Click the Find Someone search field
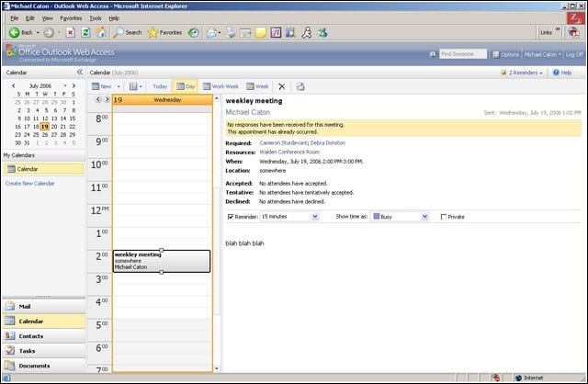588x384 pixels. [x=463, y=54]
